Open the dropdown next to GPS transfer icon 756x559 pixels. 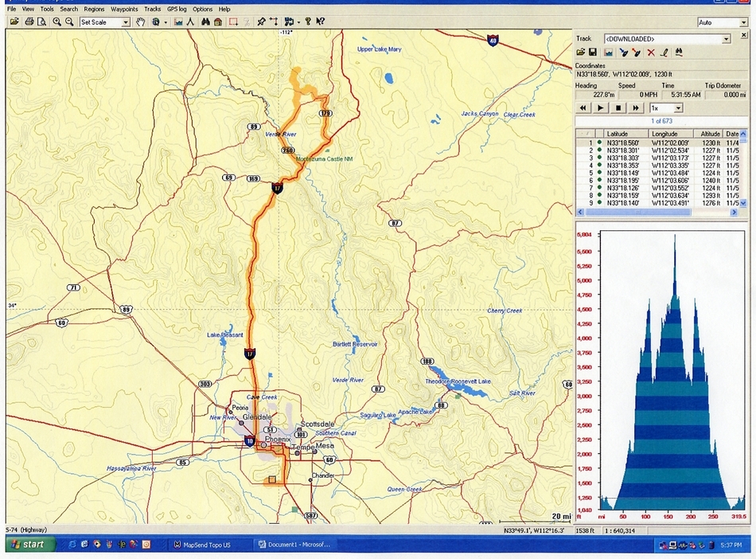pos(298,22)
